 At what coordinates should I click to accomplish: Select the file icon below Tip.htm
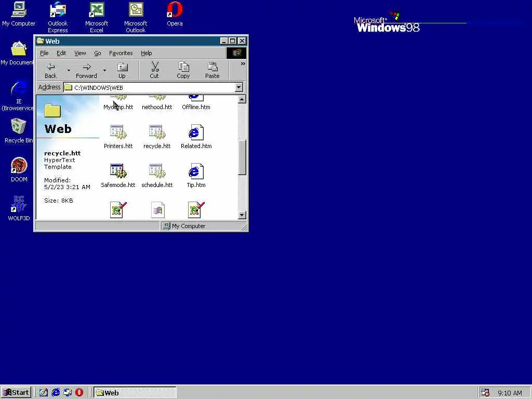[196, 210]
